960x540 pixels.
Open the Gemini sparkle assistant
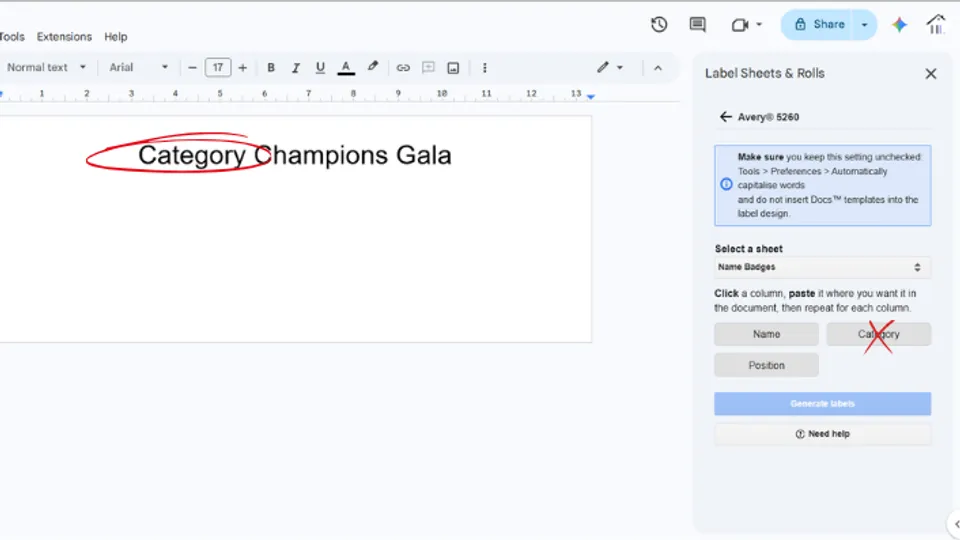coord(899,24)
